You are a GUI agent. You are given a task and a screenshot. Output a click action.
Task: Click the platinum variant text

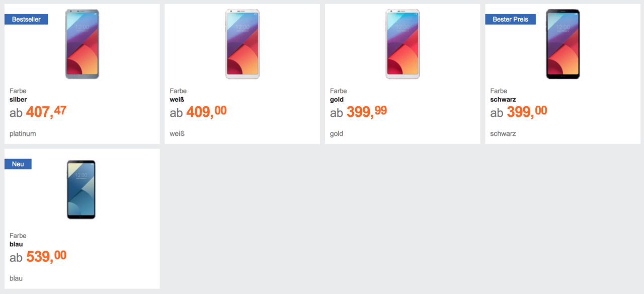[23, 134]
